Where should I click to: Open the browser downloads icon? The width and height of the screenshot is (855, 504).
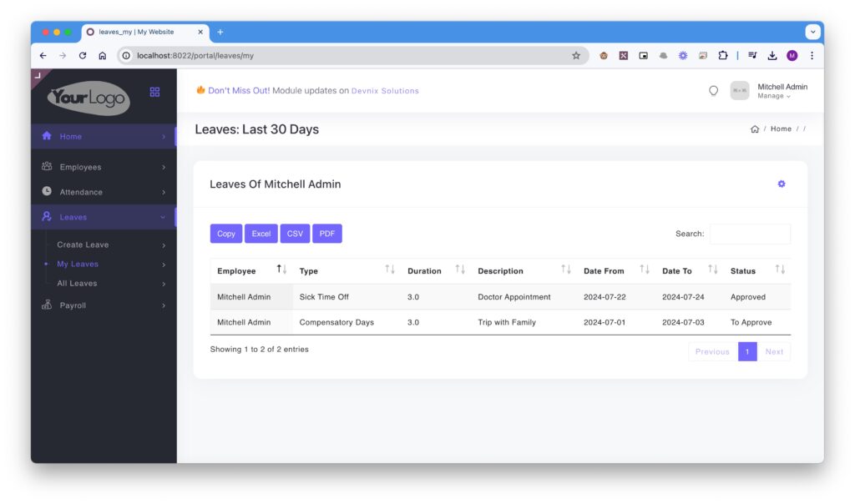tap(772, 56)
